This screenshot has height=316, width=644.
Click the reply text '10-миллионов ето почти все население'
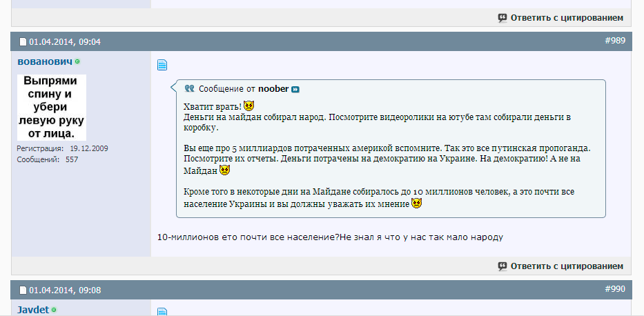[x=248, y=237]
